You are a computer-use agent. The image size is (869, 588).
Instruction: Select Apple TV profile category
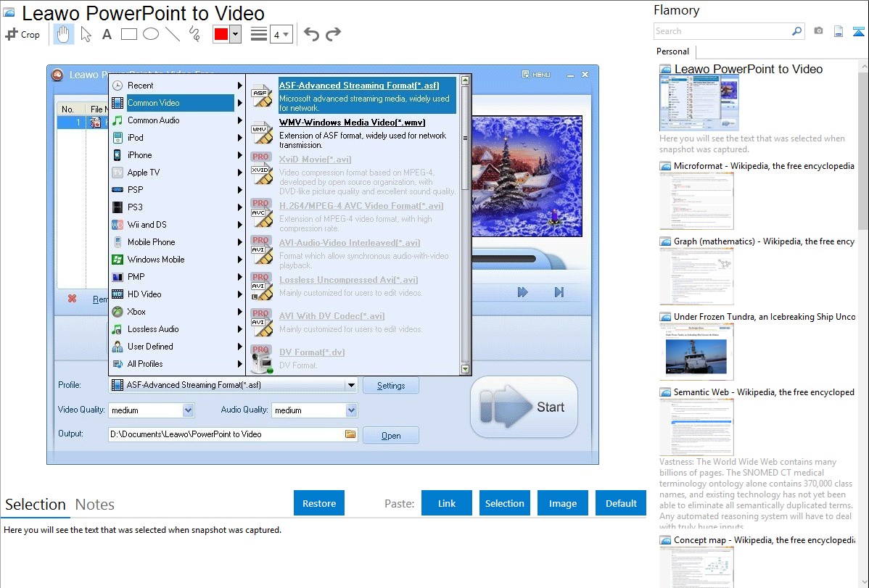coord(177,173)
